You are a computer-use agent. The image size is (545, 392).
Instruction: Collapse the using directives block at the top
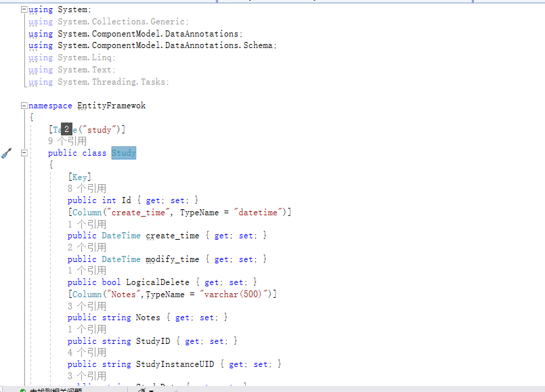23,9
